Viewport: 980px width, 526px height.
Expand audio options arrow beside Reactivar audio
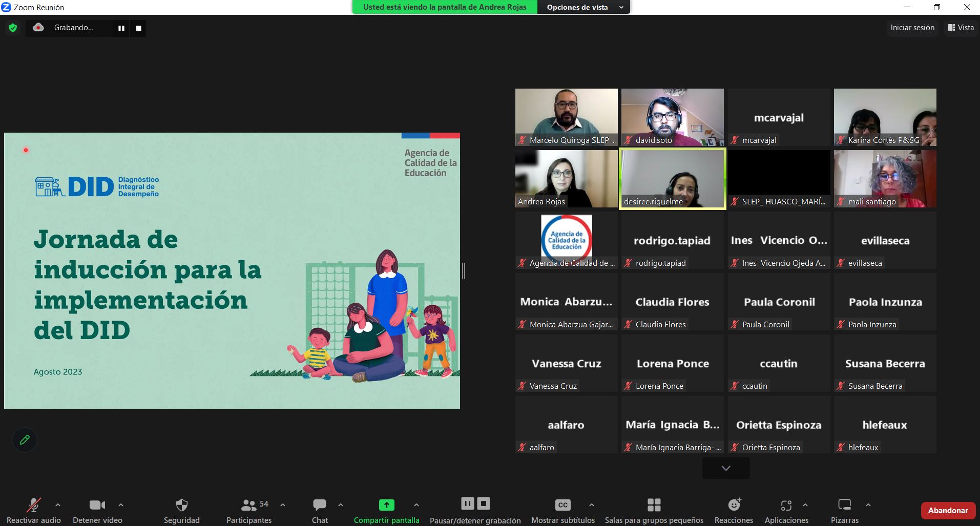[58, 505]
